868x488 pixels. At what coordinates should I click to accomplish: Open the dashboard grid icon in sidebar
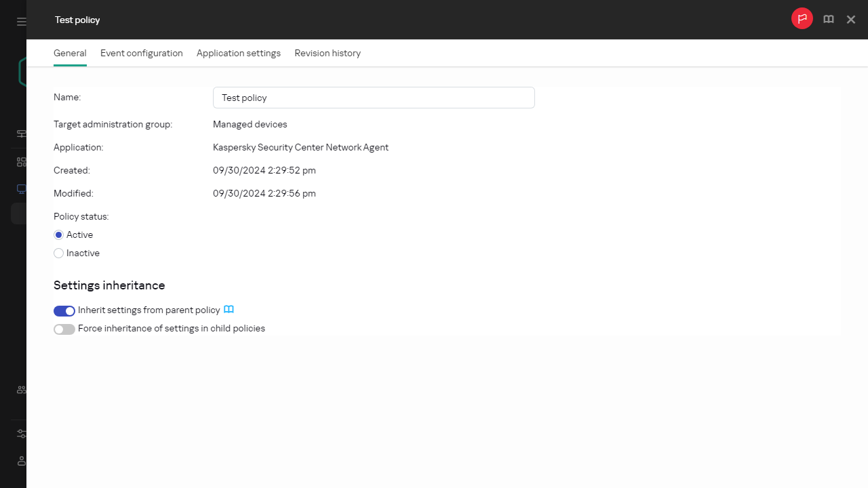click(21, 163)
